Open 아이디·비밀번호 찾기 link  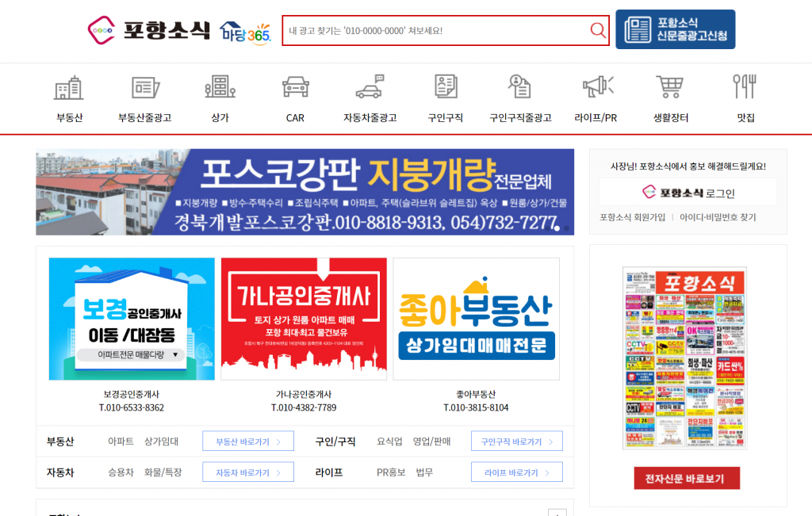[x=718, y=217]
